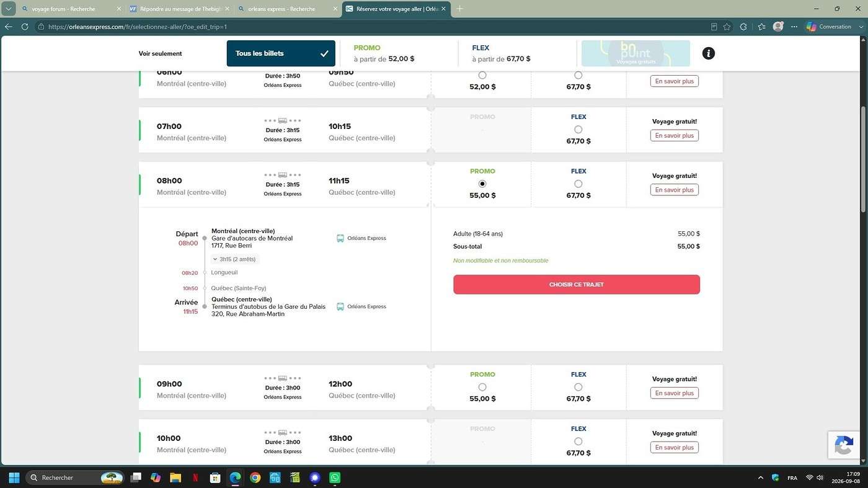868x488 pixels.
Task: Click the CHOISIR CE TRAJET button
Action: (x=577, y=285)
